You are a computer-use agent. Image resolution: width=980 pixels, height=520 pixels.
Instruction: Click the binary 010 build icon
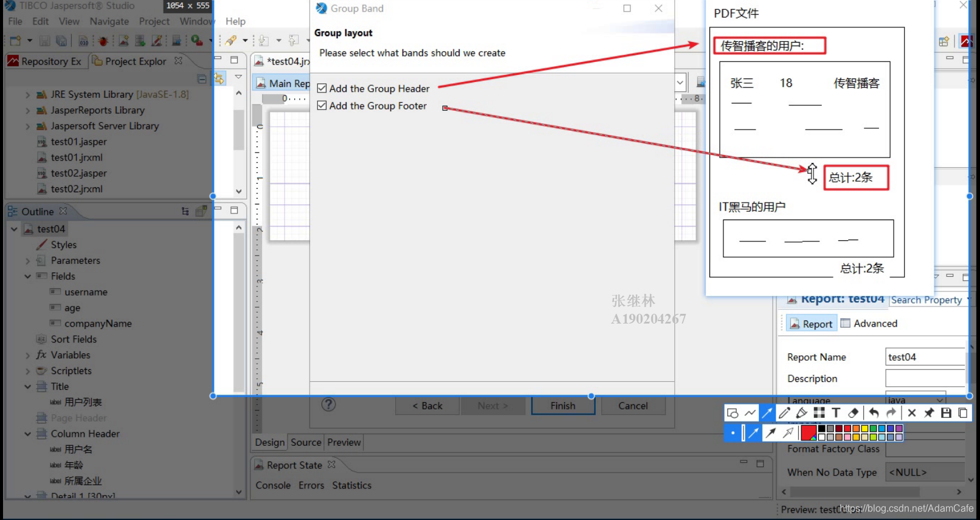pyautogui.click(x=83, y=41)
